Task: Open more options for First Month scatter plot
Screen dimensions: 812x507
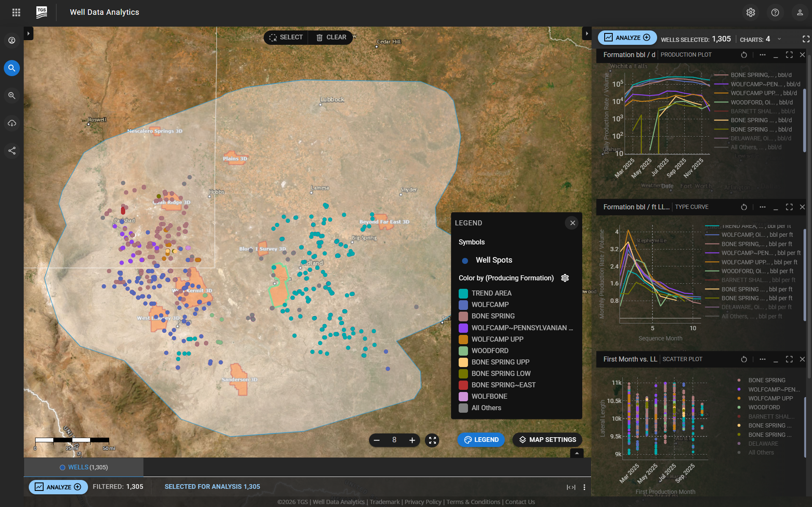Action: 762,359
